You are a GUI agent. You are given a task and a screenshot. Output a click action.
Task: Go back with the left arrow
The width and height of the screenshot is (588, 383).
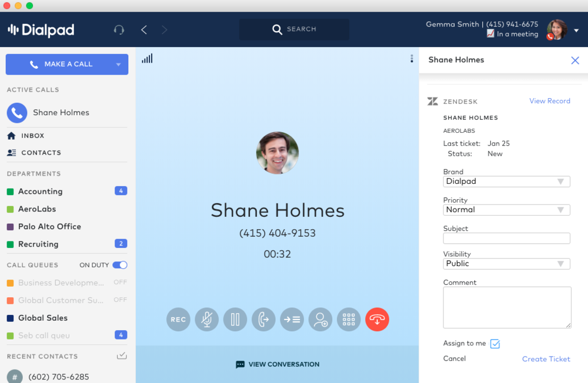click(x=144, y=29)
